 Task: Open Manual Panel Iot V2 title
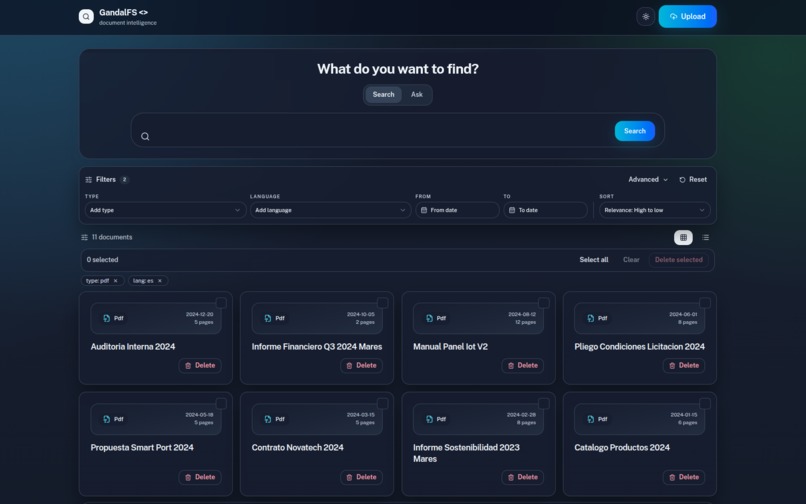[x=450, y=347]
